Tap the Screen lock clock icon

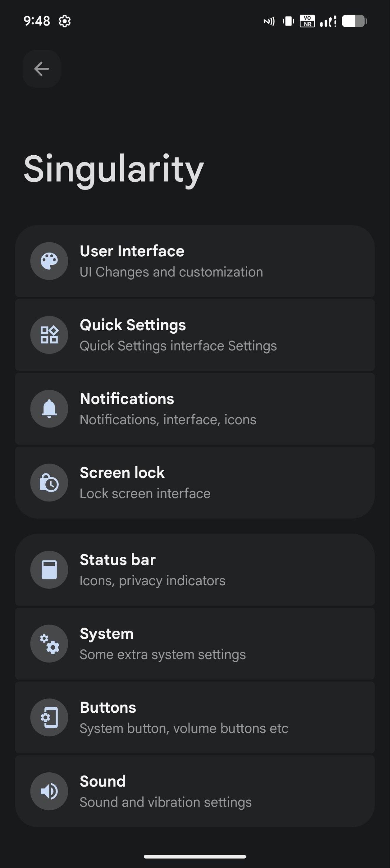click(49, 482)
